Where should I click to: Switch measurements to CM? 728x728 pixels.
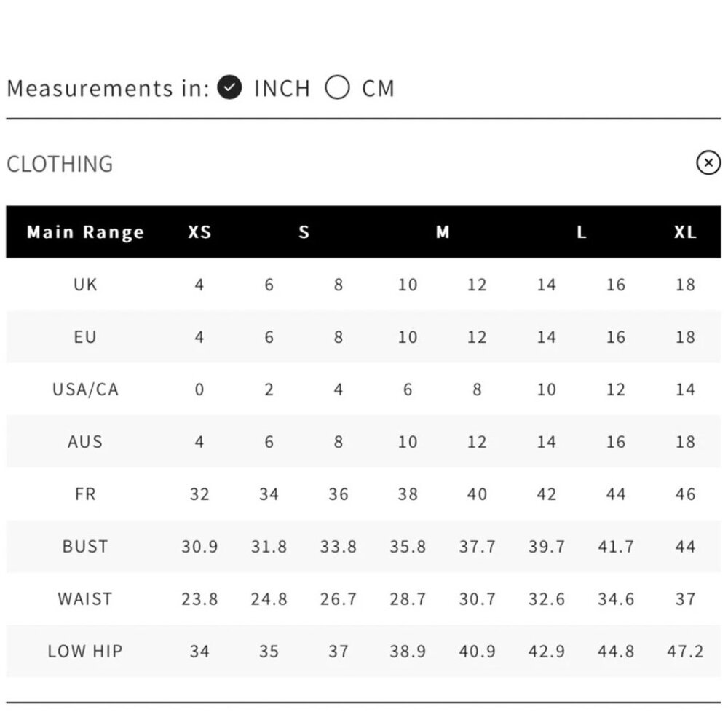[x=337, y=87]
